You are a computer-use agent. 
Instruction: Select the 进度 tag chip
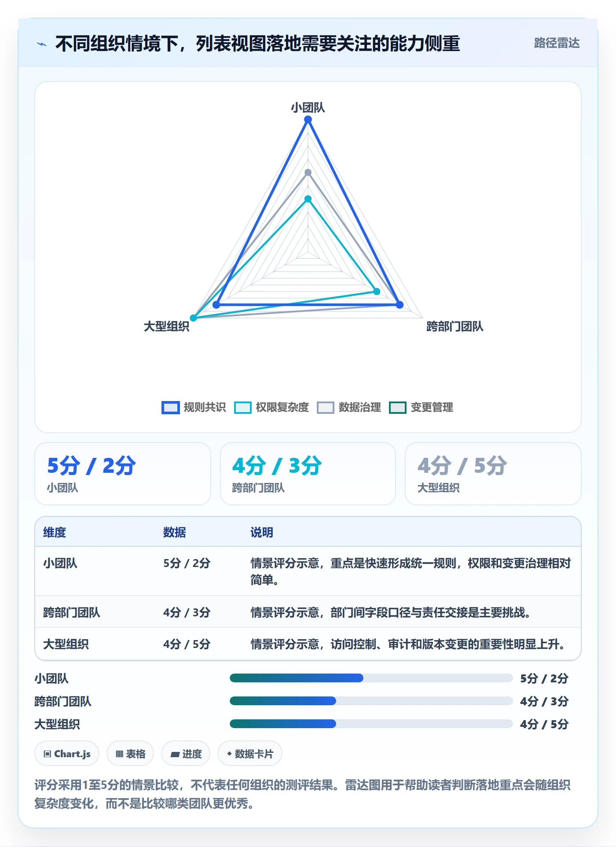tap(186, 754)
